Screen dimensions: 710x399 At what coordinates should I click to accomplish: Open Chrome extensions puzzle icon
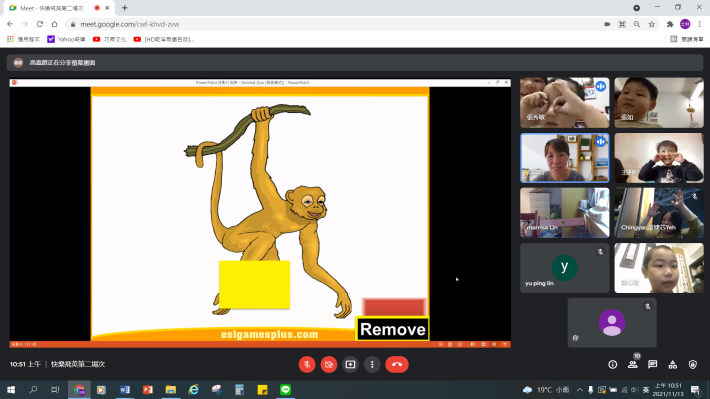point(670,24)
